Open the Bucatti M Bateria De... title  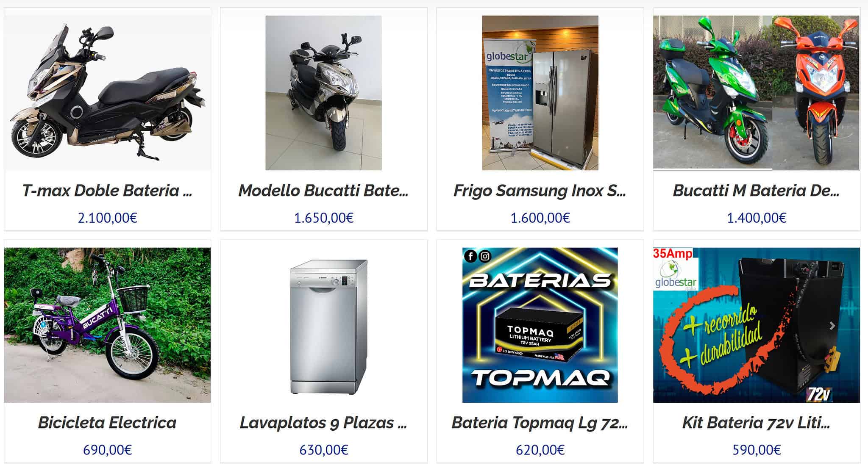click(756, 191)
